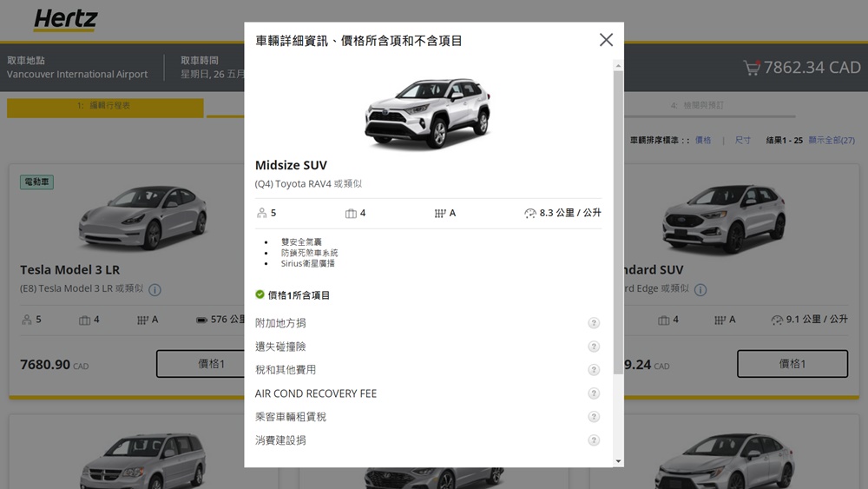Click the 7680.90 CAD Tesla price
Image resolution: width=868 pixels, height=489 pixels.
(x=54, y=365)
